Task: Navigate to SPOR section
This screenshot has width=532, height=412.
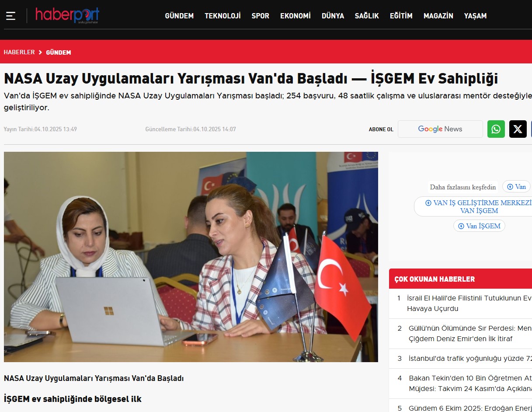Action: [x=260, y=16]
